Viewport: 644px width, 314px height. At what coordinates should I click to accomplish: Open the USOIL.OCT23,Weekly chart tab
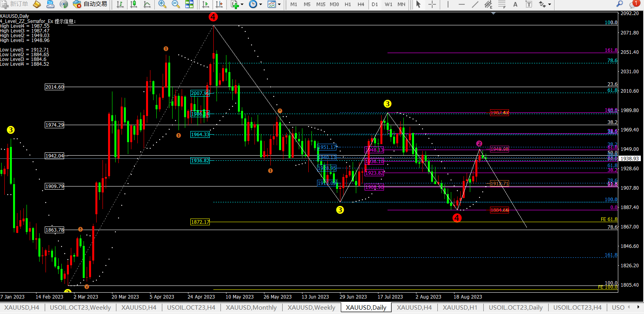80,307
